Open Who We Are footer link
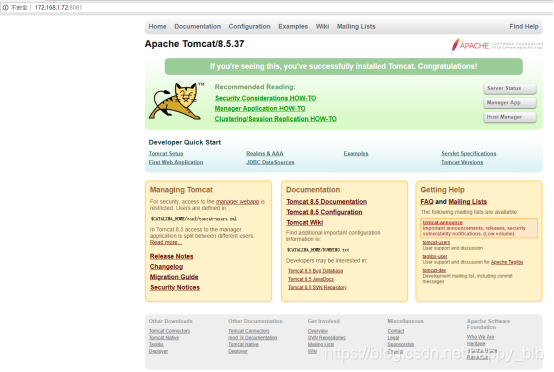Image resolution: width=554 pixels, height=372 pixels. 481,337
